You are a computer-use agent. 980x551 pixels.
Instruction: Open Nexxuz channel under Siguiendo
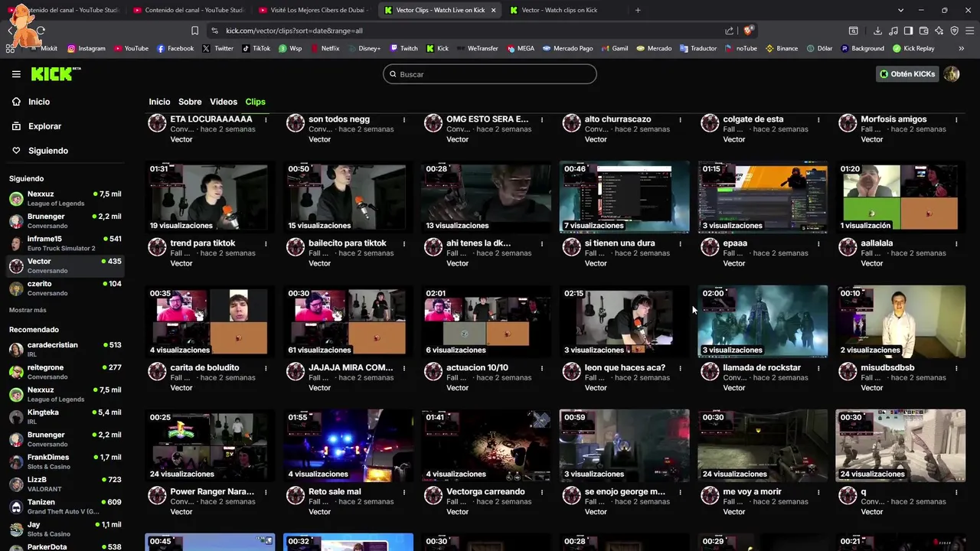point(65,198)
